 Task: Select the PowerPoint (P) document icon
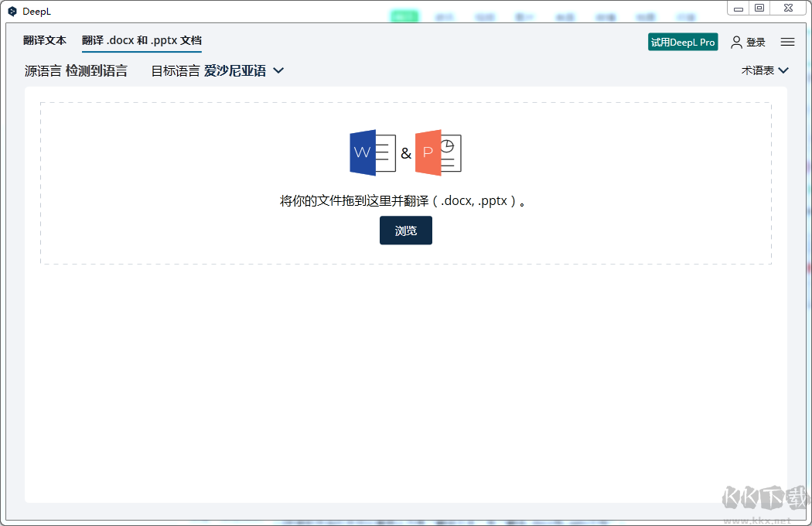438,152
